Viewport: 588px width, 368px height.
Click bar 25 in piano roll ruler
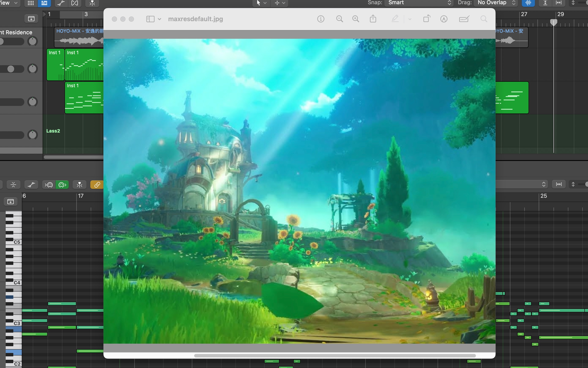tap(544, 196)
